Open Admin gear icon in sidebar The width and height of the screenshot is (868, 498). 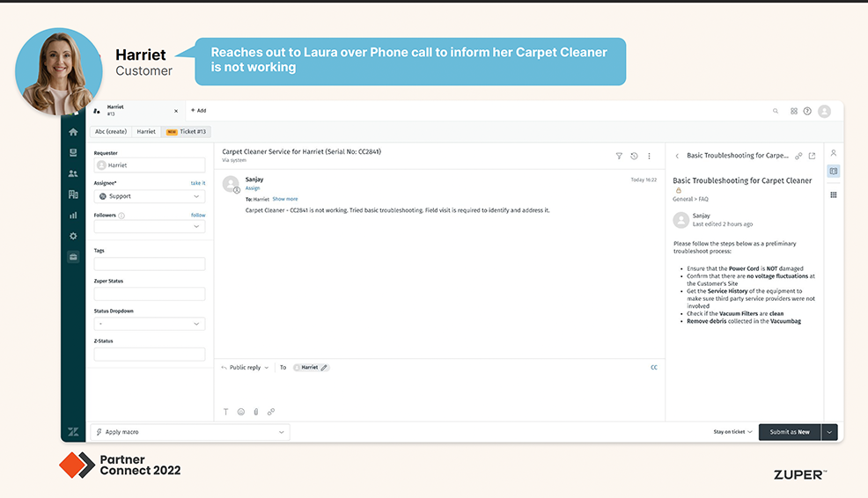click(x=73, y=236)
